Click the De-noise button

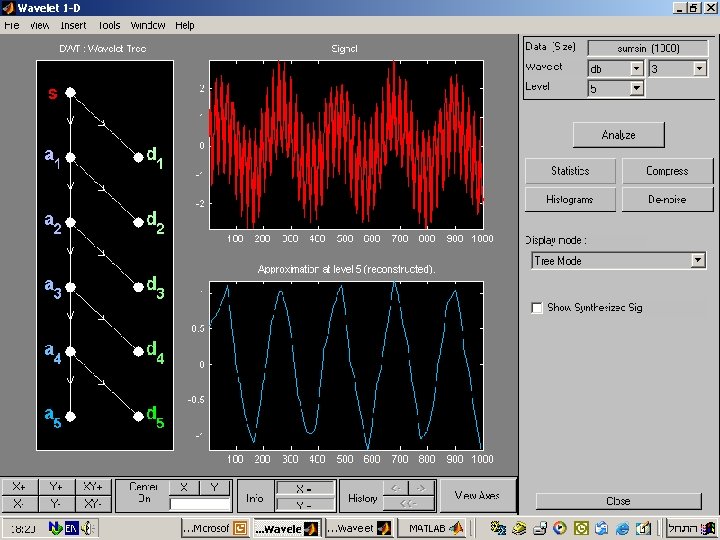coord(666,199)
